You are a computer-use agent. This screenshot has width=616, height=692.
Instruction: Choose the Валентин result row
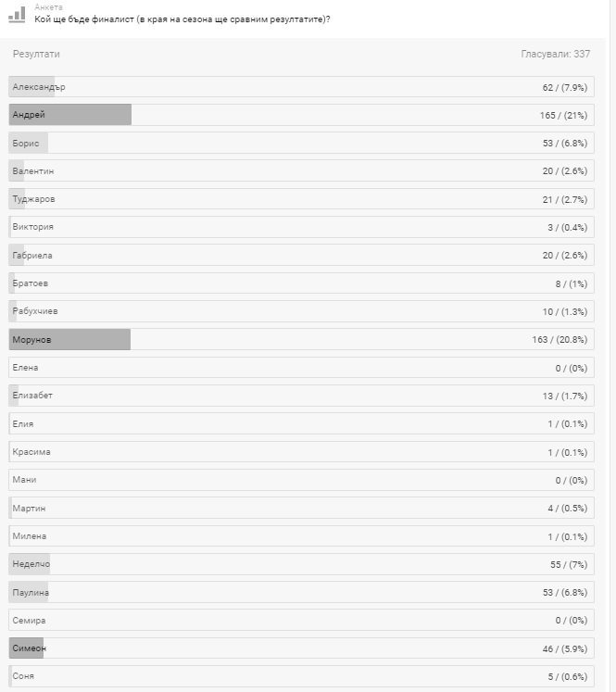[302, 171]
